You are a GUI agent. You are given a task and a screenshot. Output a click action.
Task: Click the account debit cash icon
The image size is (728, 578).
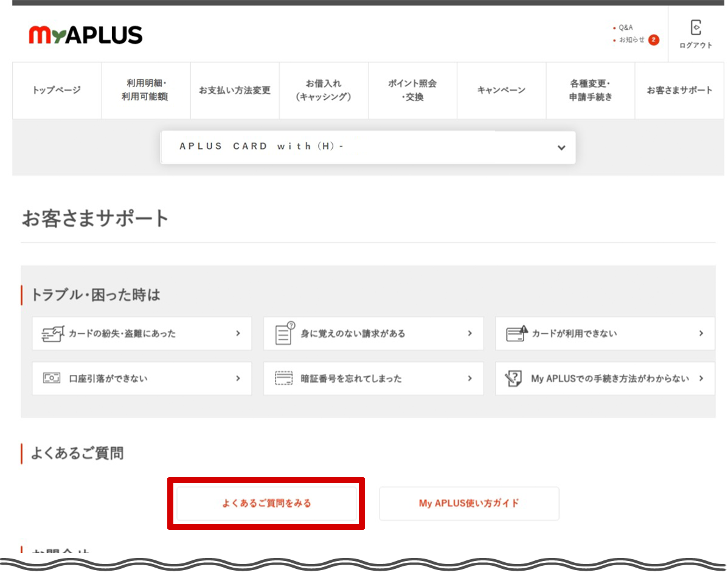(x=52, y=378)
